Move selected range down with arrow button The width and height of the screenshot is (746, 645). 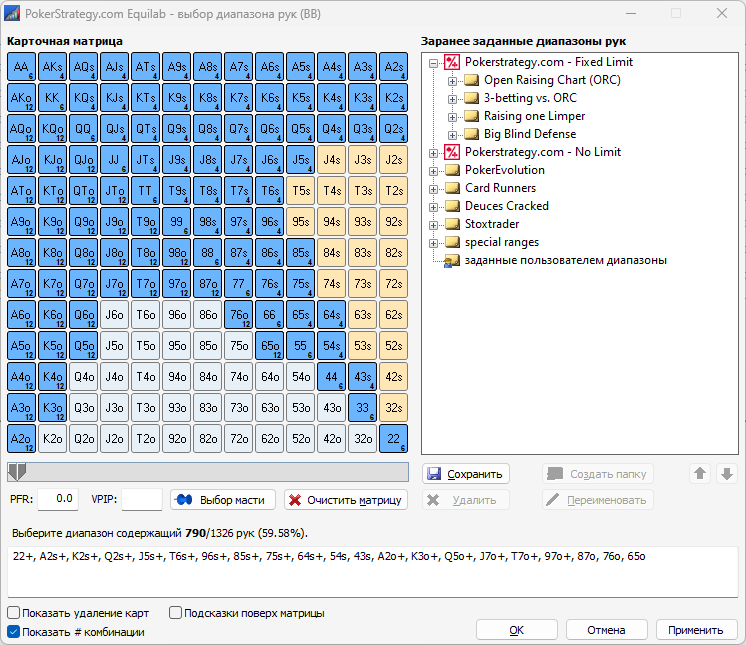coord(726,474)
